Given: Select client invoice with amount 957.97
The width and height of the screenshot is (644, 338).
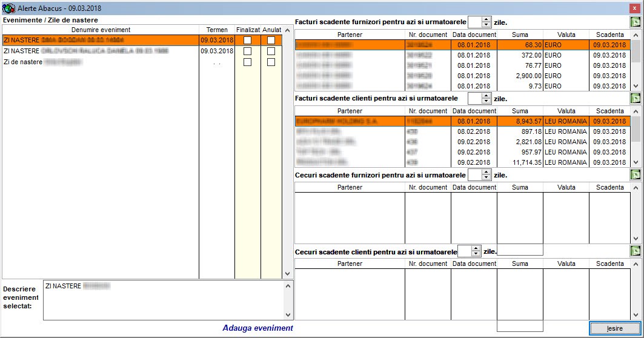Looking at the screenshot, I should click(x=462, y=152).
